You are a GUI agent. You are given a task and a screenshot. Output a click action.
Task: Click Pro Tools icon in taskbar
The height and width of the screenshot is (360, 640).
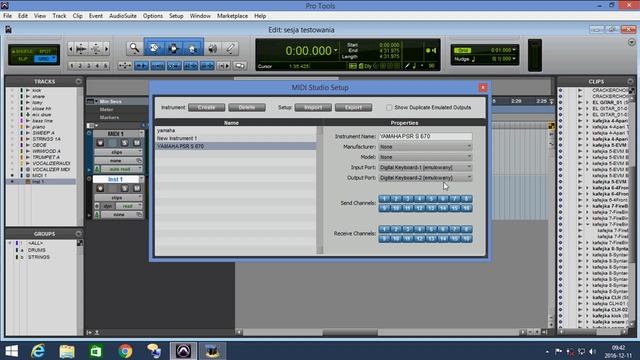pos(183,351)
